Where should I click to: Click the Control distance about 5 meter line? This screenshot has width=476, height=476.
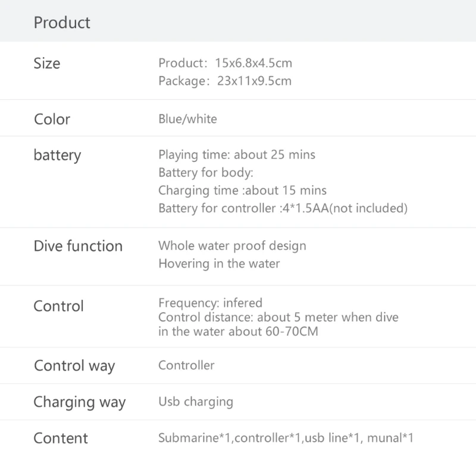(278, 317)
